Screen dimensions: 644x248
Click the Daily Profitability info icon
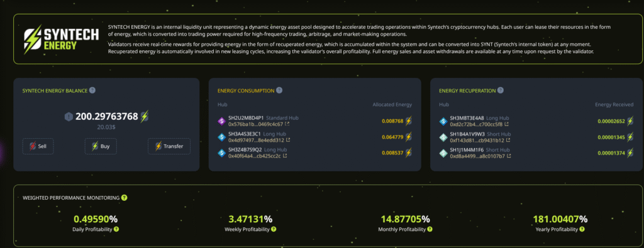pos(116,229)
